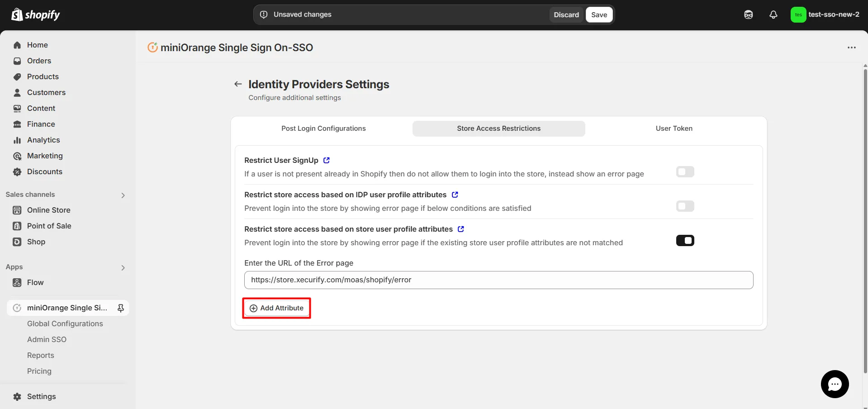
Task: Save the unsaved changes
Action: pyautogui.click(x=599, y=14)
